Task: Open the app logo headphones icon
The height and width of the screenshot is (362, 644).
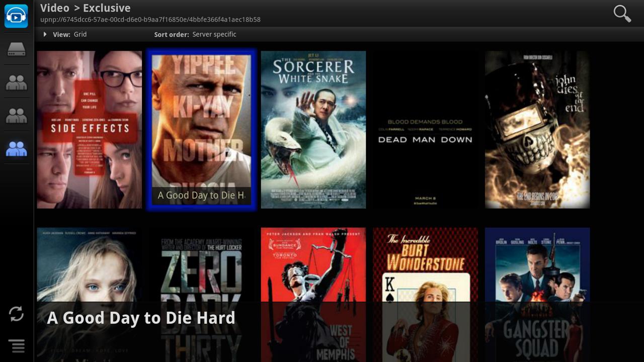Action: click(x=16, y=16)
